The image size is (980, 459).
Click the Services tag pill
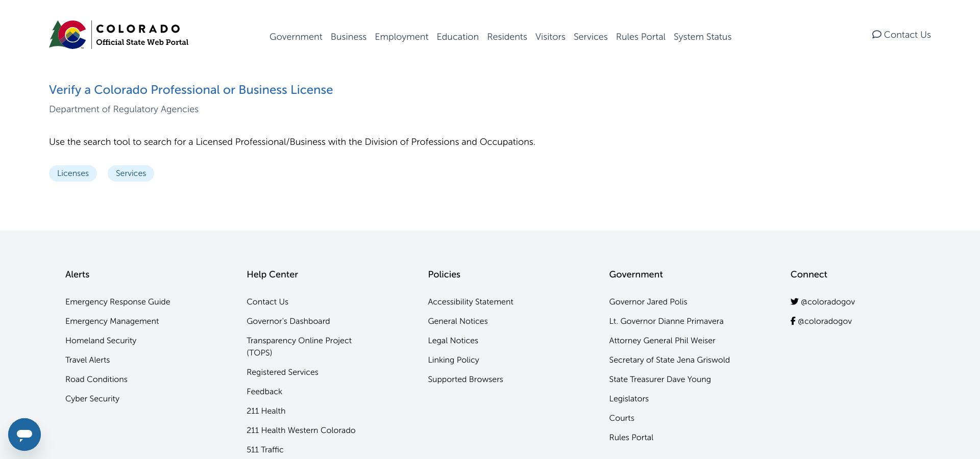pyautogui.click(x=131, y=173)
